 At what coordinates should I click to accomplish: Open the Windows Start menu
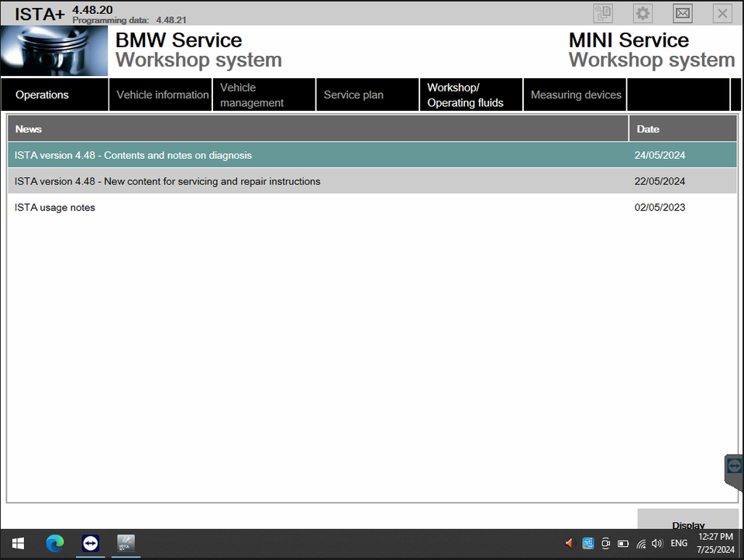click(17, 543)
